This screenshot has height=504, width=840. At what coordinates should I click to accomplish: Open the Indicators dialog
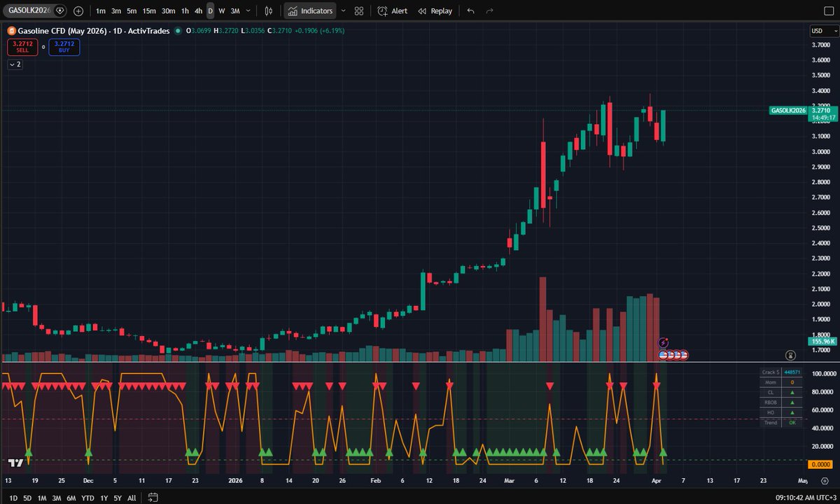(x=310, y=11)
